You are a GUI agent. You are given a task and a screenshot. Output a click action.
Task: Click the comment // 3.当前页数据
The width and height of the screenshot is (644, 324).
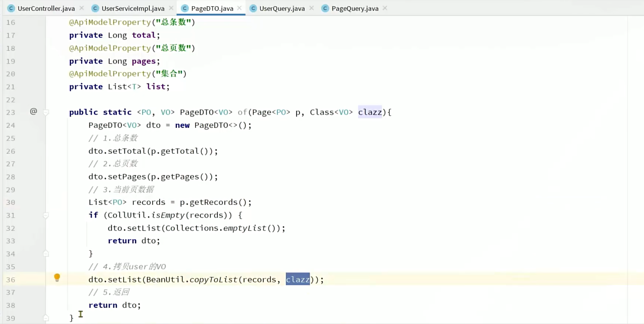click(x=121, y=189)
